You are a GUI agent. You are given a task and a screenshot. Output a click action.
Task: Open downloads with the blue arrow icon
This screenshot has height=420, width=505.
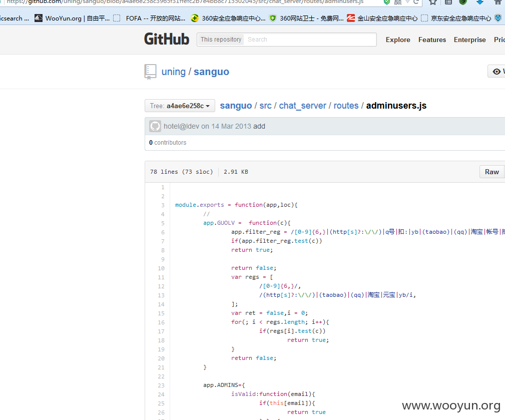coord(479,2)
